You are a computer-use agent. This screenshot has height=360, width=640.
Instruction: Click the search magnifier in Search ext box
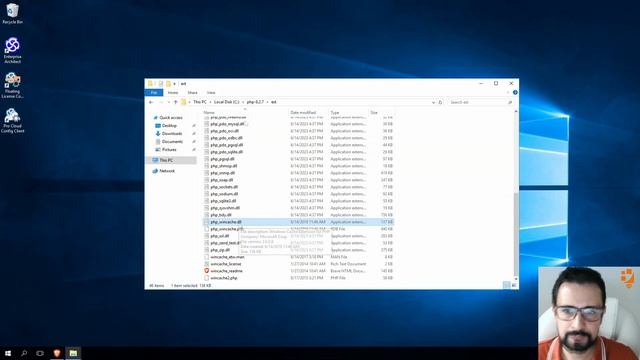(x=510, y=102)
